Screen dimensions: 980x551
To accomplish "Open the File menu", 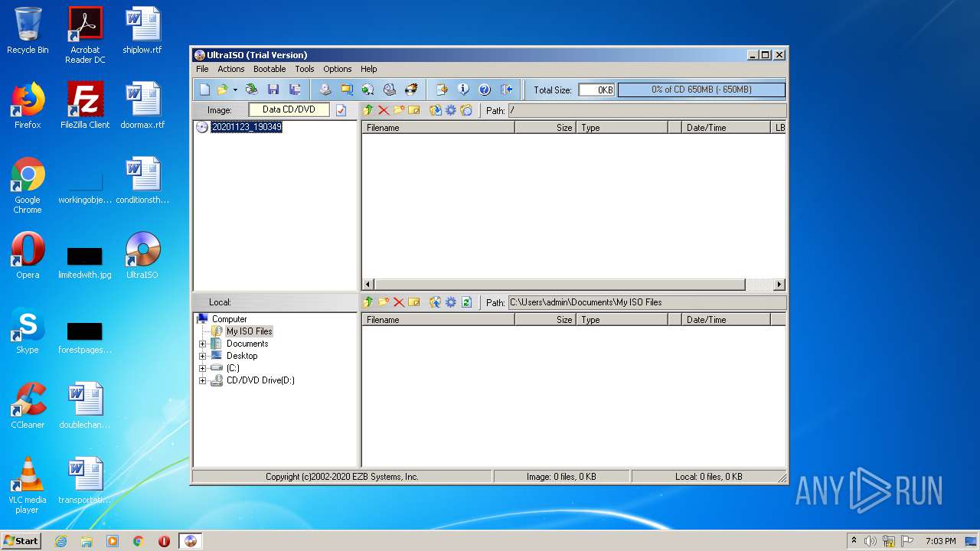I will click(202, 69).
